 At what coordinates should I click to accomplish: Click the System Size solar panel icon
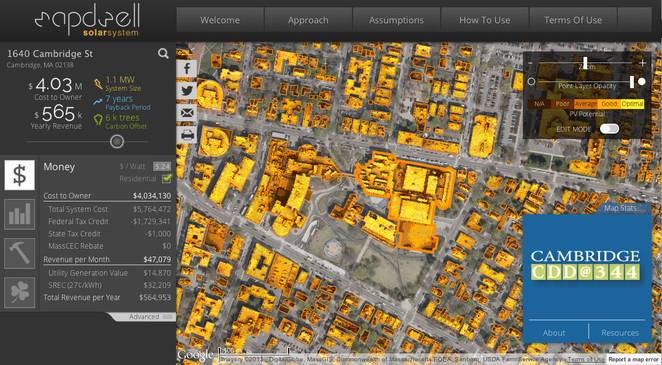(x=98, y=84)
